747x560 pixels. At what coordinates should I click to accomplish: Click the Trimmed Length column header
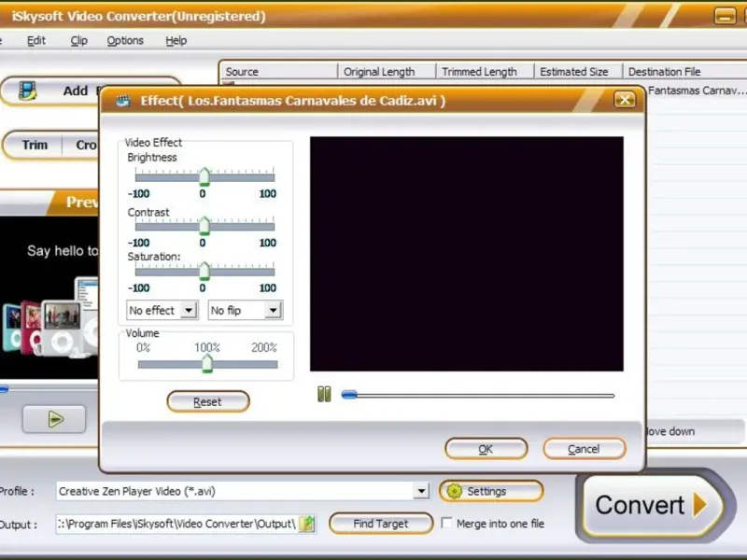click(485, 72)
